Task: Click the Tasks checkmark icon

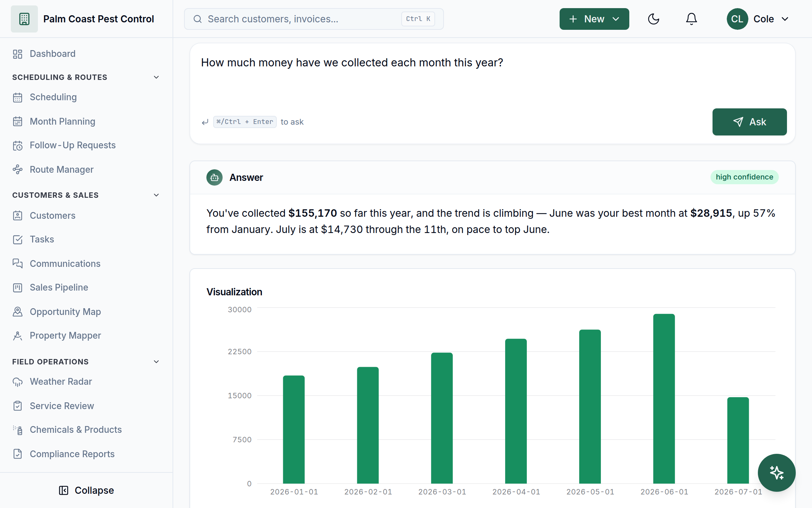Action: [18, 239]
